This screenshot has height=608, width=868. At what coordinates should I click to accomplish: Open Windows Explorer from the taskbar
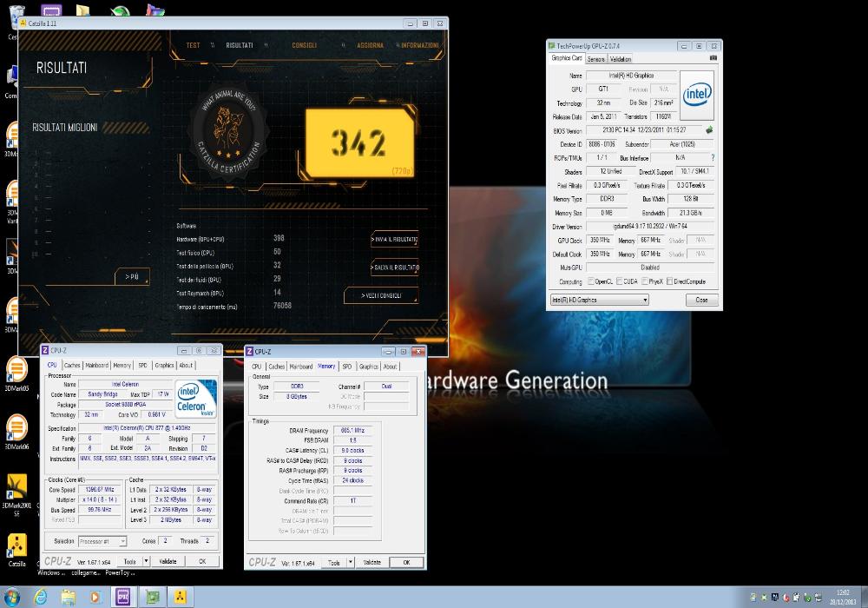(68, 597)
